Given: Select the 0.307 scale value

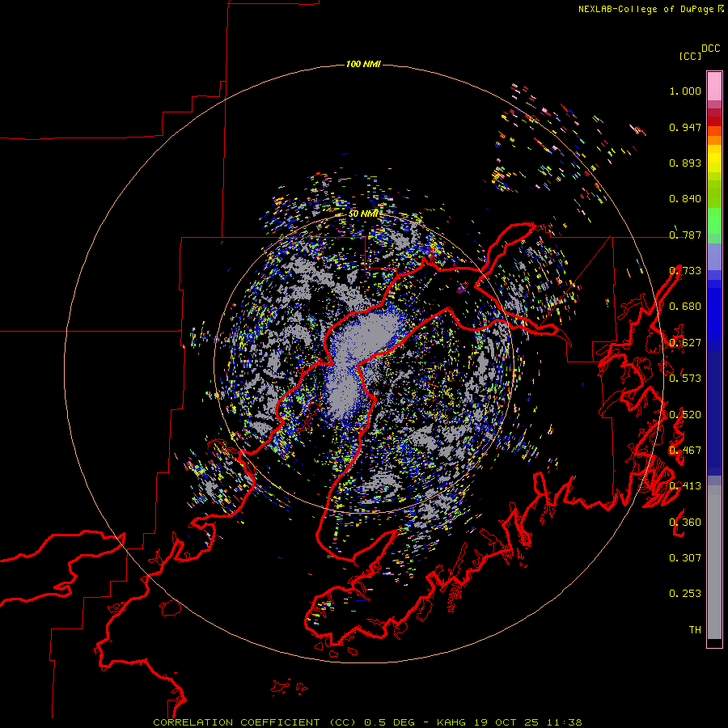Looking at the screenshot, I should click(685, 558).
